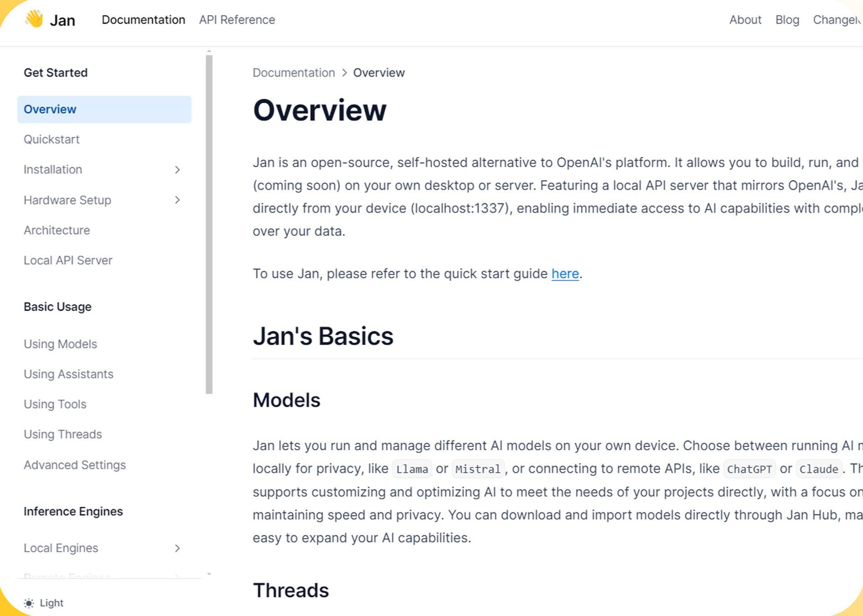Image resolution: width=863 pixels, height=616 pixels.
Task: Click the Jan's Basics heading
Action: pos(323,336)
